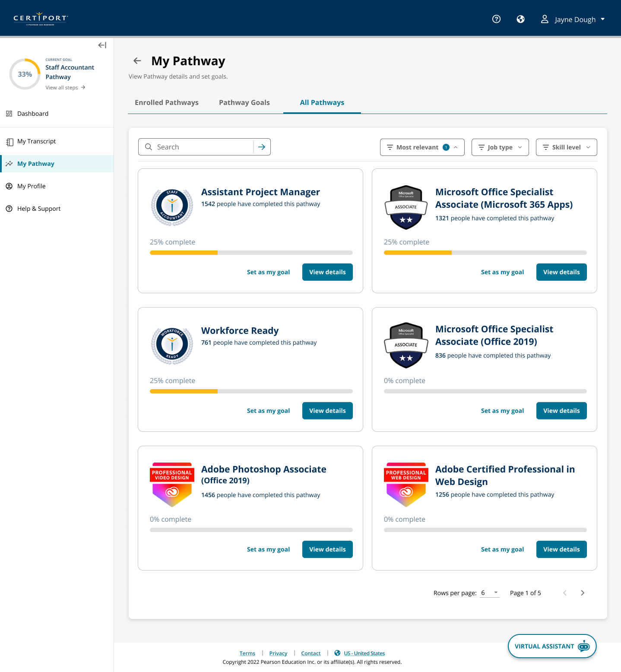
Task: Switch to Pathway Goals tab
Action: (x=244, y=103)
